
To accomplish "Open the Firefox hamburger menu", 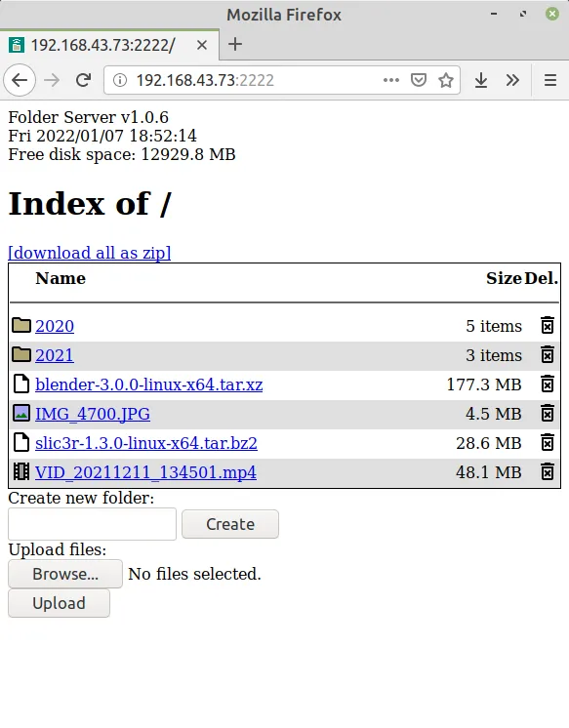I will 550,80.
